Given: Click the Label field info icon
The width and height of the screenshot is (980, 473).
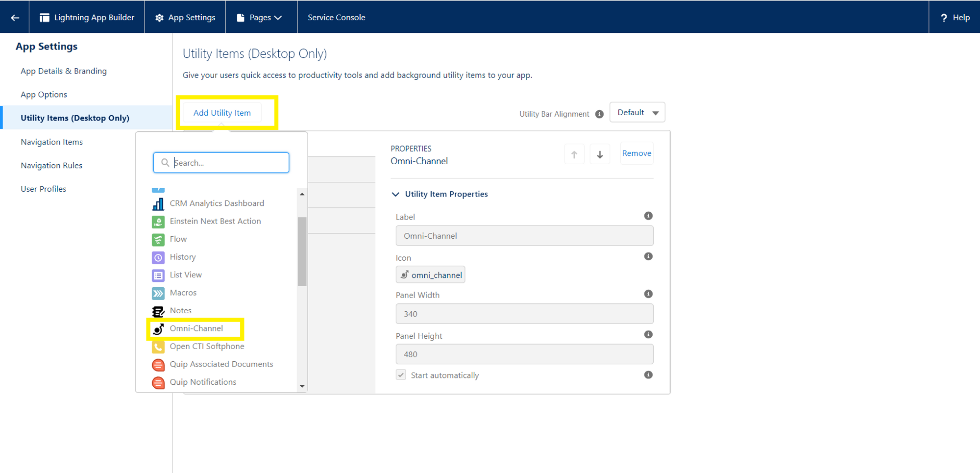Looking at the screenshot, I should coord(648,216).
